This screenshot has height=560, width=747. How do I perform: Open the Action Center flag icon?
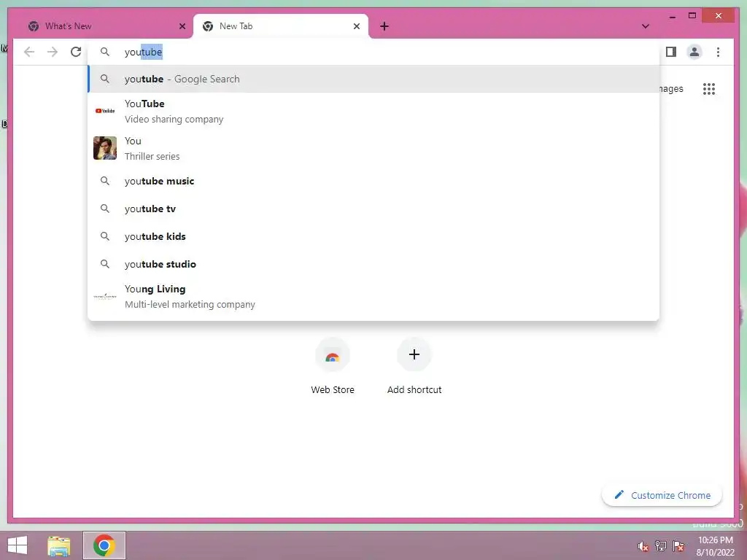[678, 546]
